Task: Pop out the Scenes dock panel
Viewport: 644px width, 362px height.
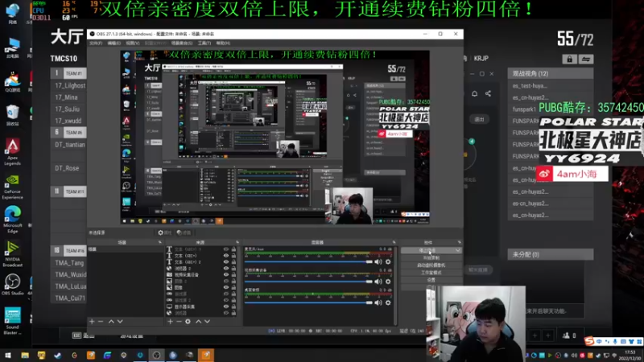Action: click(159, 243)
